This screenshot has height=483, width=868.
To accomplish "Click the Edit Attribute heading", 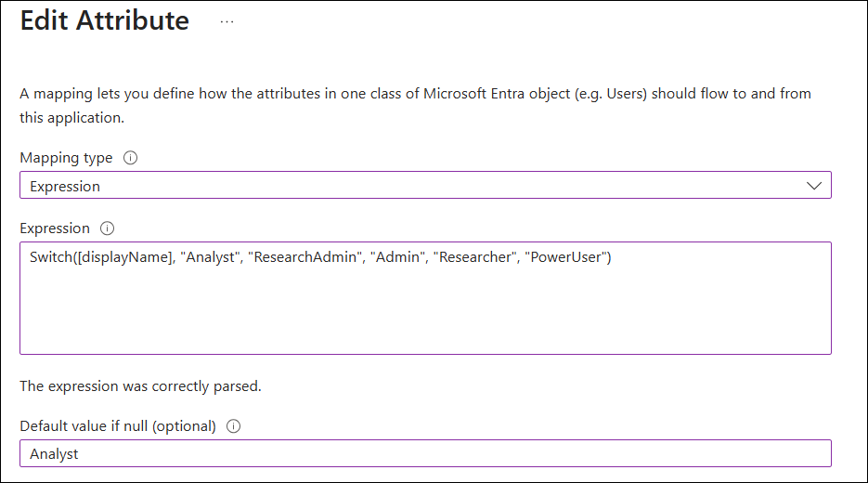I will click(105, 21).
